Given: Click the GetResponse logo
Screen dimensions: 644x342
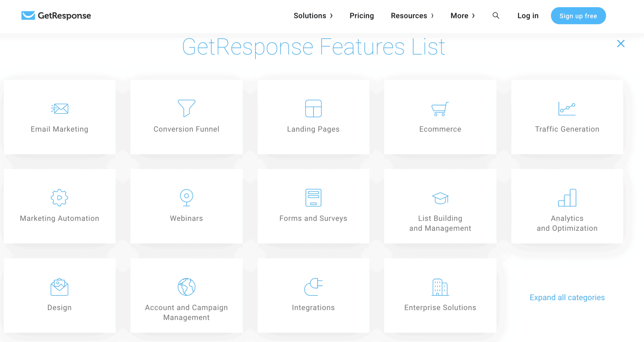Looking at the screenshot, I should 56,16.
